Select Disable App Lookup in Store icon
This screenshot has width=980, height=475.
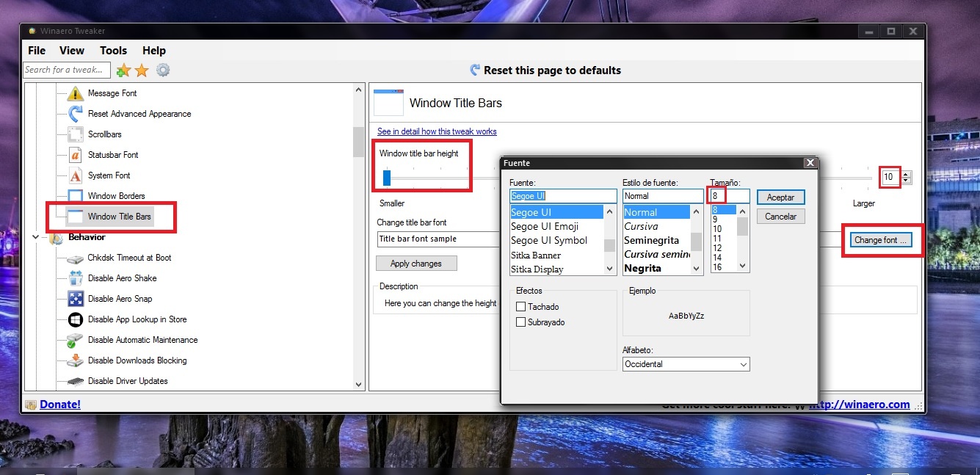[x=76, y=319]
